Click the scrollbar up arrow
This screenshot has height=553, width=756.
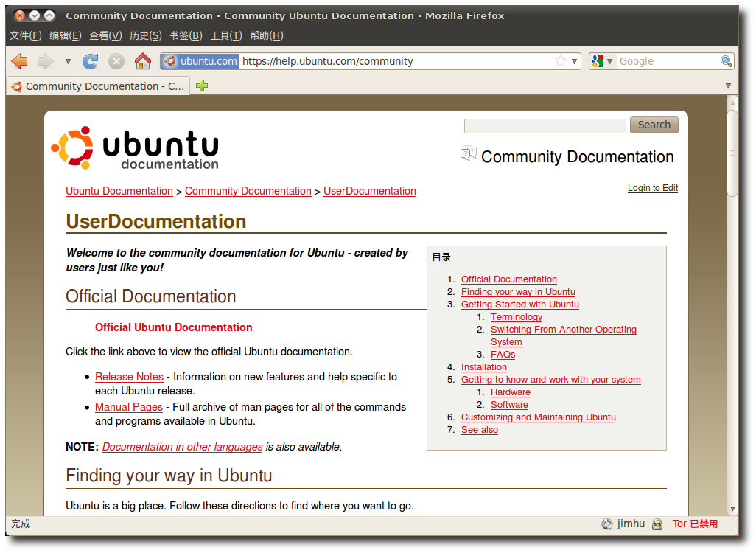point(732,102)
